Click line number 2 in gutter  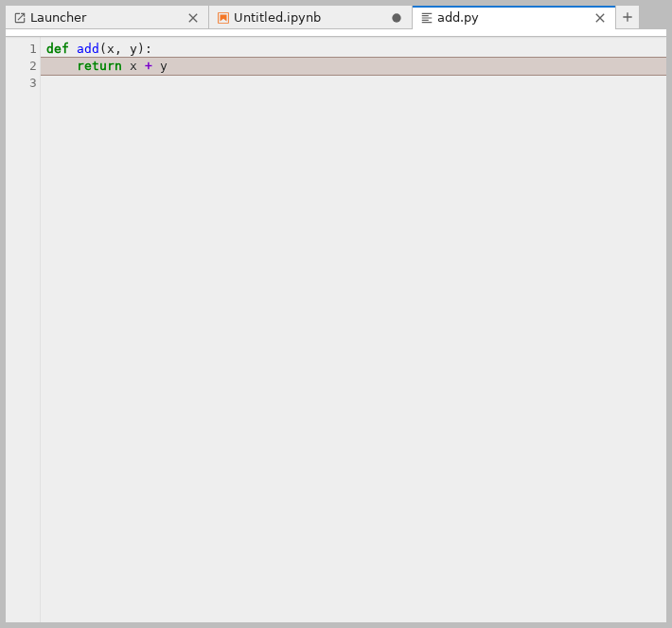(x=33, y=66)
